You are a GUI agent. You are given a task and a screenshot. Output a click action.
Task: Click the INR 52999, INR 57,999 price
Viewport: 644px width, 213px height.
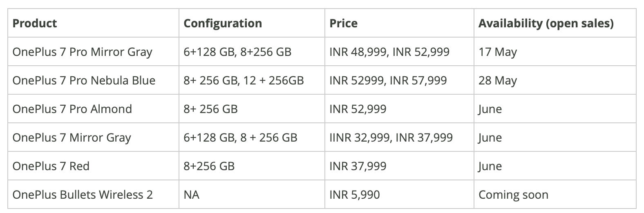(388, 80)
